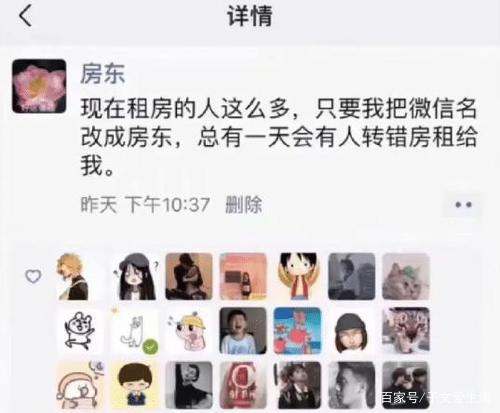This screenshot has width=500, height=413.
Task: Tap the dancing bear doodle avatar
Action: [81, 331]
